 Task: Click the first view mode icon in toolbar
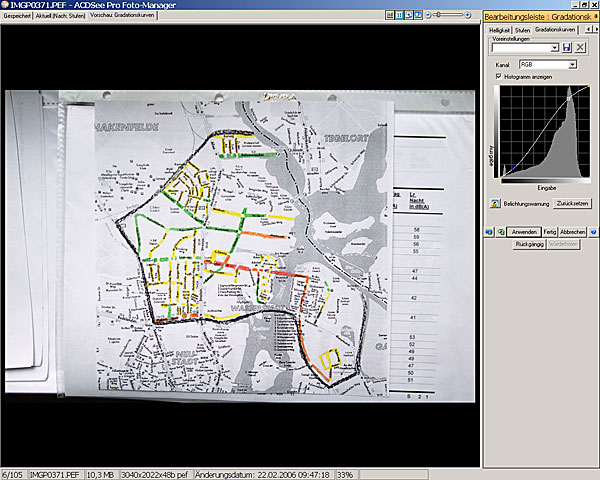[388, 16]
